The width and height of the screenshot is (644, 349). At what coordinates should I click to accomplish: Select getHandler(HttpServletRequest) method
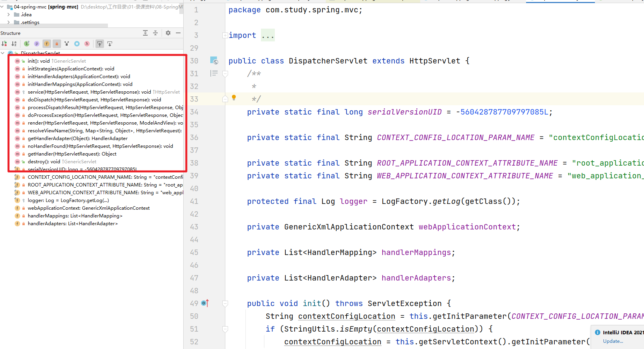72,154
